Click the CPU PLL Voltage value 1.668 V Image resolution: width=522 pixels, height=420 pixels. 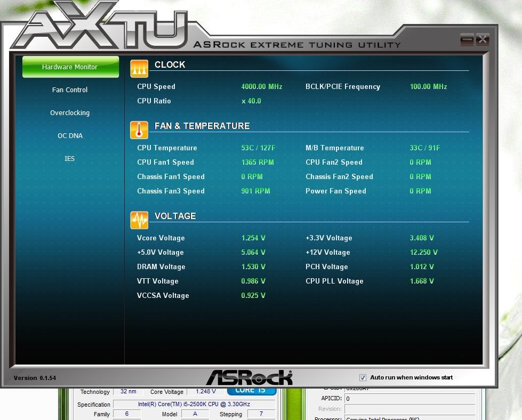422,281
